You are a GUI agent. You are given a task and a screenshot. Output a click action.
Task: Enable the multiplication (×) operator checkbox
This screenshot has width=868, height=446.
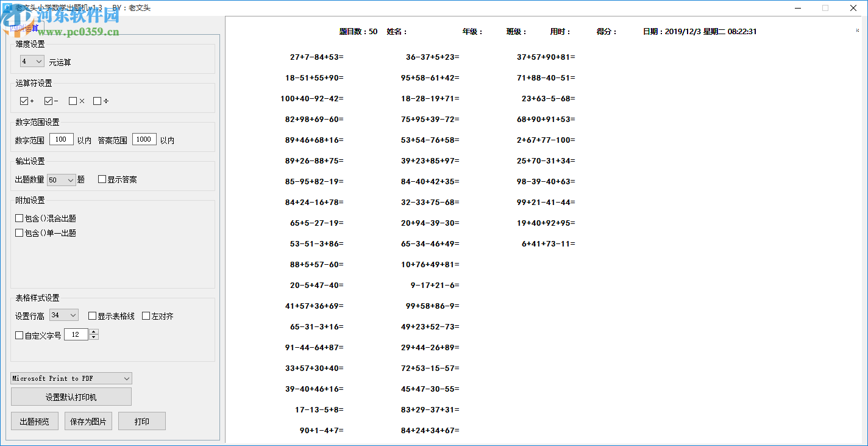[73, 101]
